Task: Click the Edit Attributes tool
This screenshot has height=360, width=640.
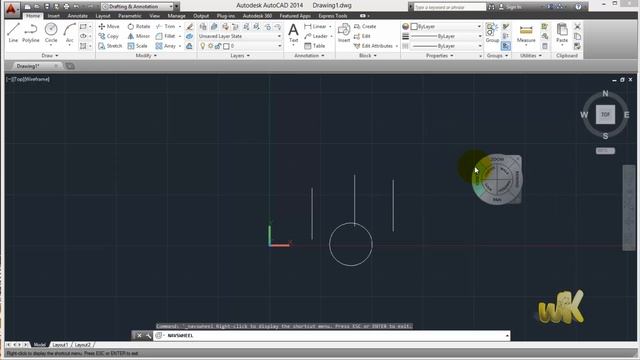Action: (x=373, y=46)
